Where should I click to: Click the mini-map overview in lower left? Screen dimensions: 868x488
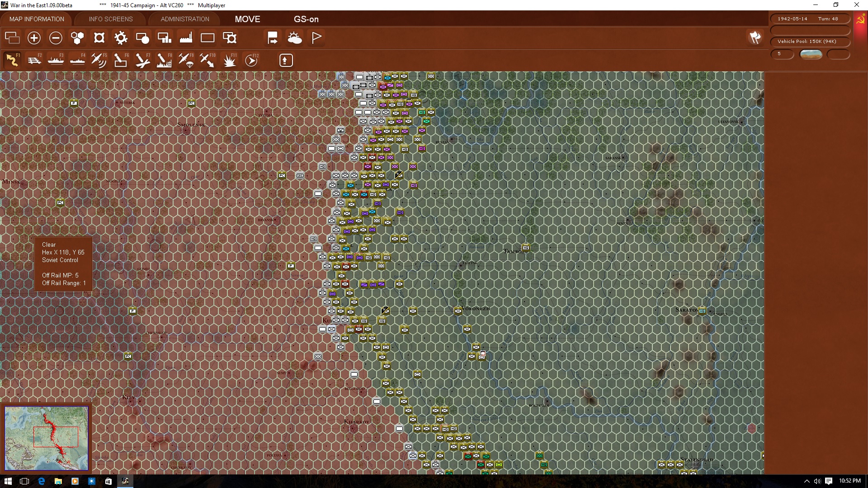(x=46, y=437)
